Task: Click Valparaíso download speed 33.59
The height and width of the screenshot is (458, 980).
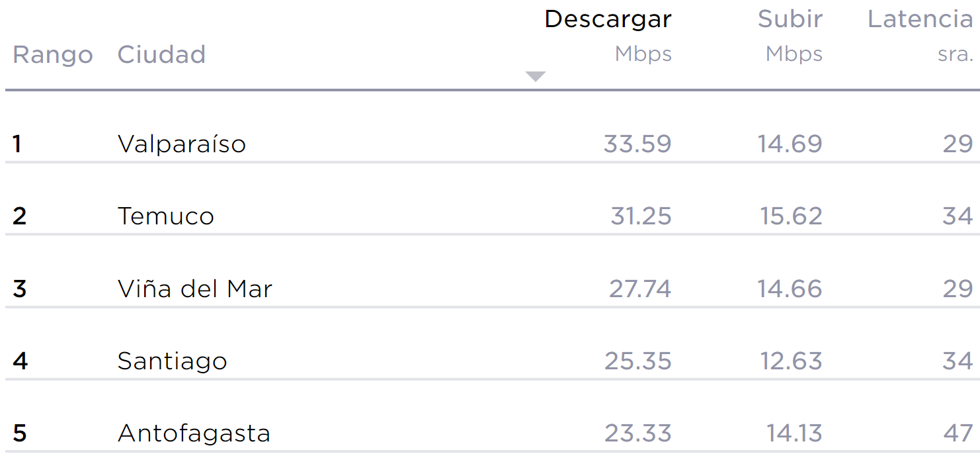Action: click(x=637, y=144)
